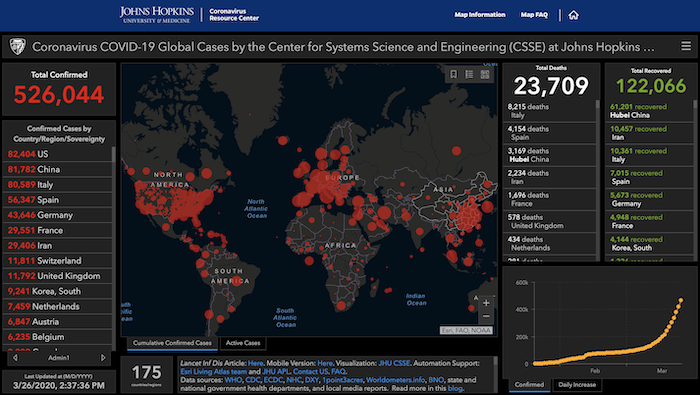
Task: Select Cumulative Confirmed Cases tab
Action: click(172, 343)
